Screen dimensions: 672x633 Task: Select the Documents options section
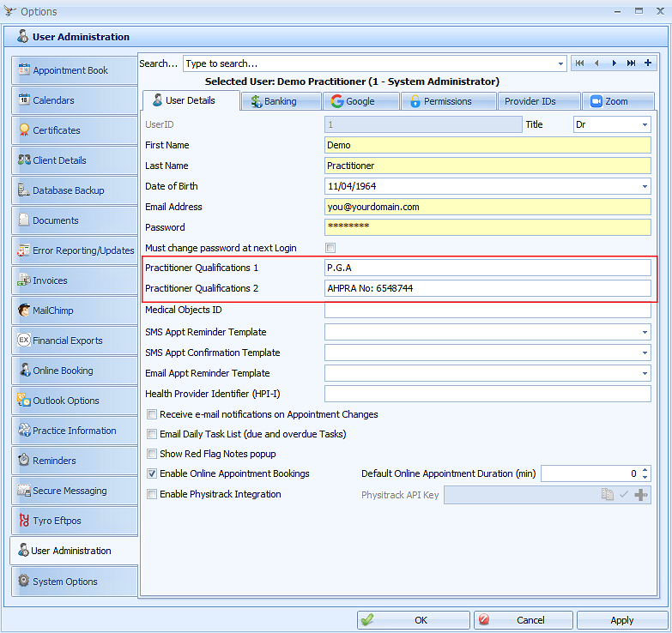click(74, 220)
